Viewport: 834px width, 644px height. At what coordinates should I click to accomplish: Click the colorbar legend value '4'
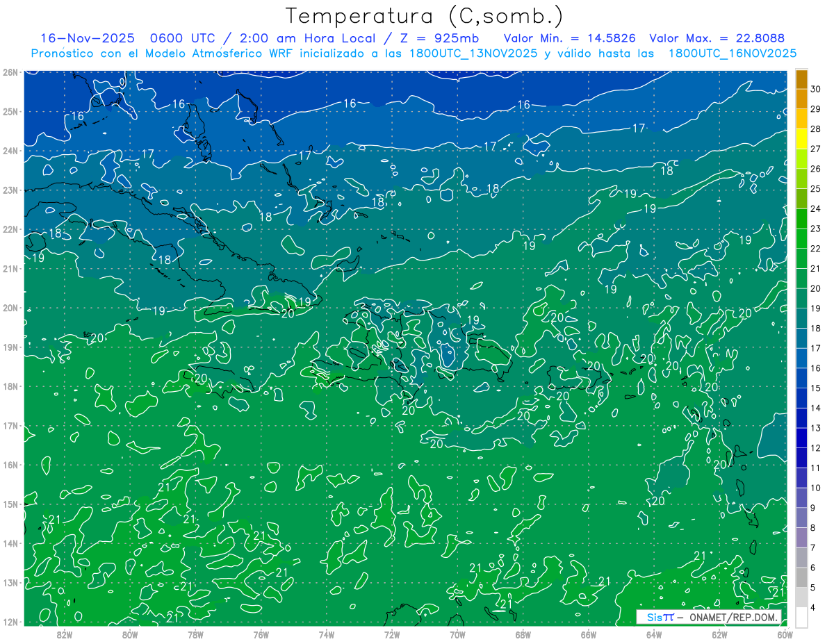(813, 606)
